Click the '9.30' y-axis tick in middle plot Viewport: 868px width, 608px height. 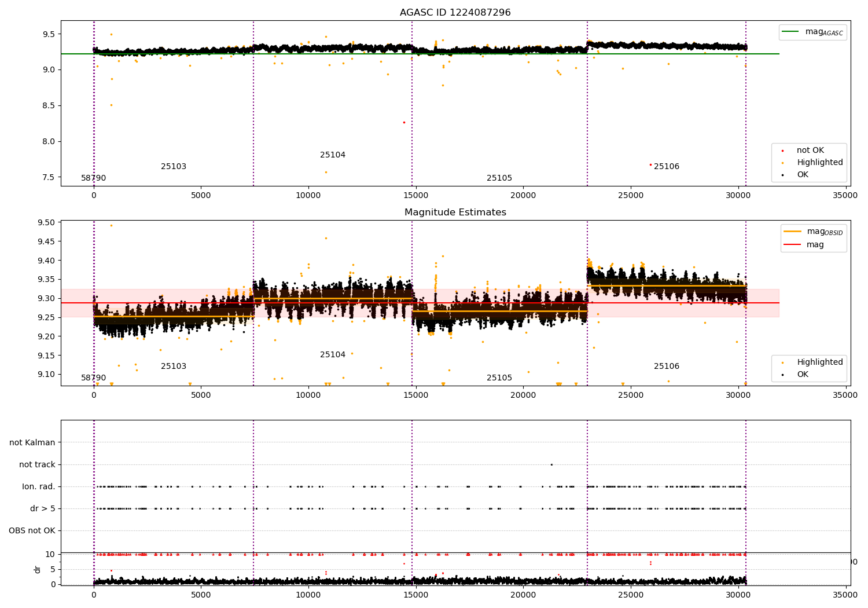click(x=46, y=299)
